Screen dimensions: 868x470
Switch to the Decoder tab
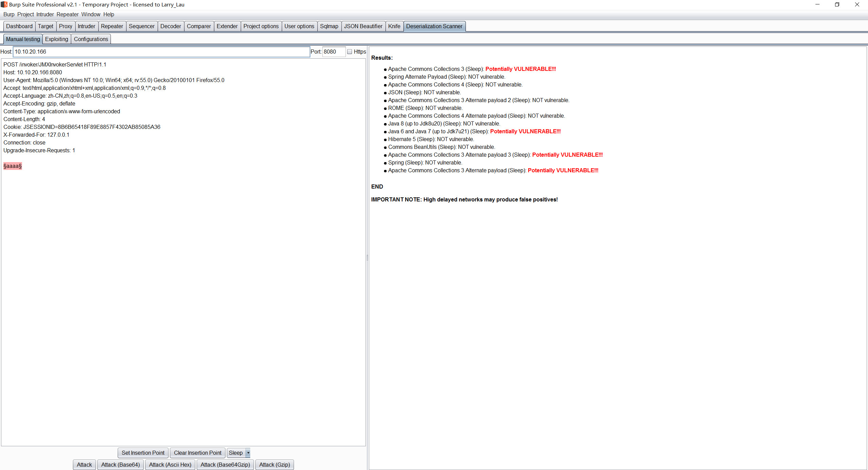tap(171, 26)
